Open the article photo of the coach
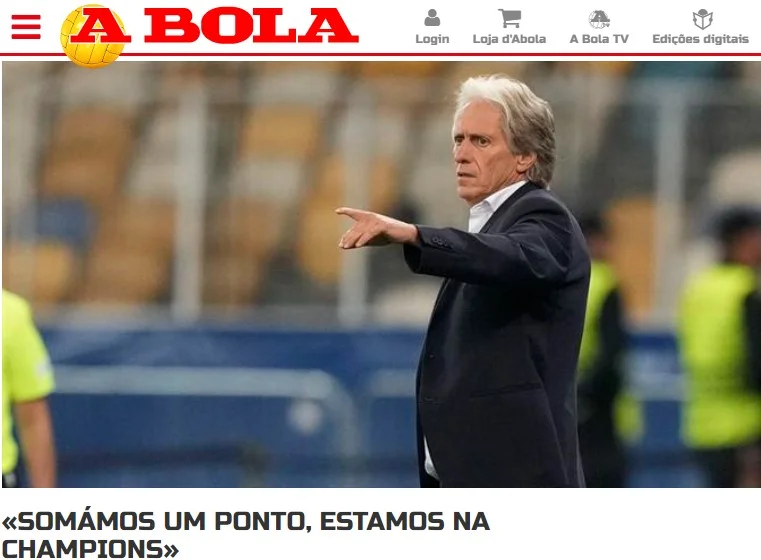This screenshot has height=560, width=761. [x=380, y=274]
